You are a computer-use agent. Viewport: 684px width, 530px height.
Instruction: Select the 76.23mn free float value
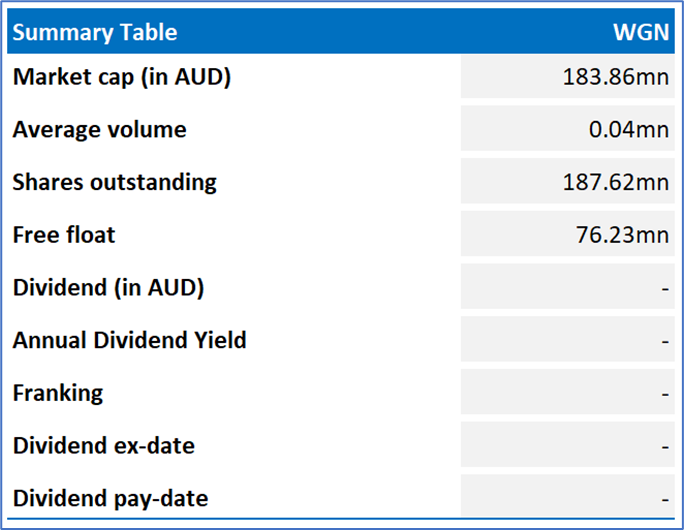pos(623,235)
